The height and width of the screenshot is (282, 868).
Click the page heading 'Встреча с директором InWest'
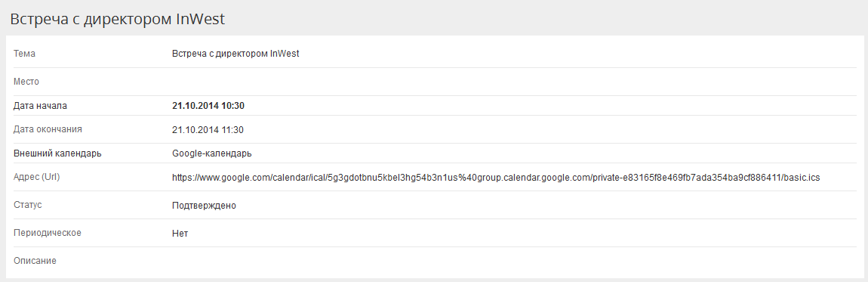point(117,19)
